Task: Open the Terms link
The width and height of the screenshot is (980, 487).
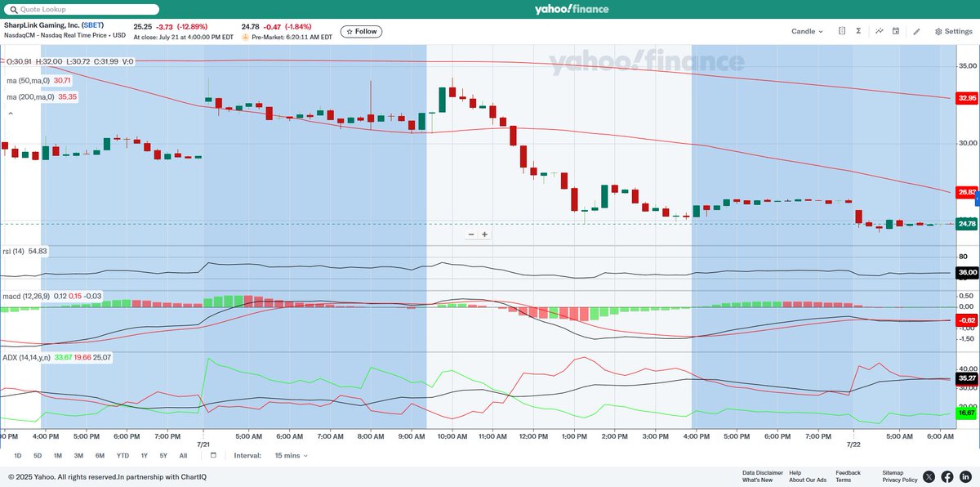Action: pyautogui.click(x=843, y=480)
